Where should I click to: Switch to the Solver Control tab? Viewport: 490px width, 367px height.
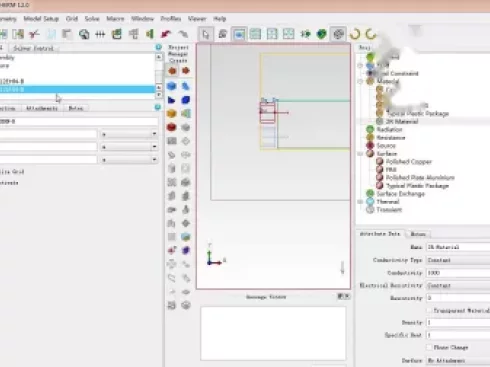tap(33, 48)
